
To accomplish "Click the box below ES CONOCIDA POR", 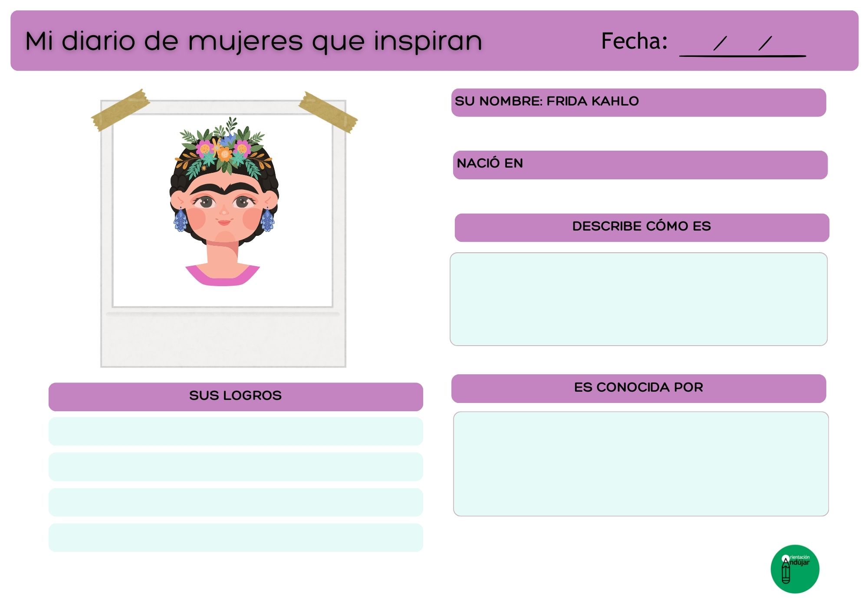I will [x=641, y=464].
